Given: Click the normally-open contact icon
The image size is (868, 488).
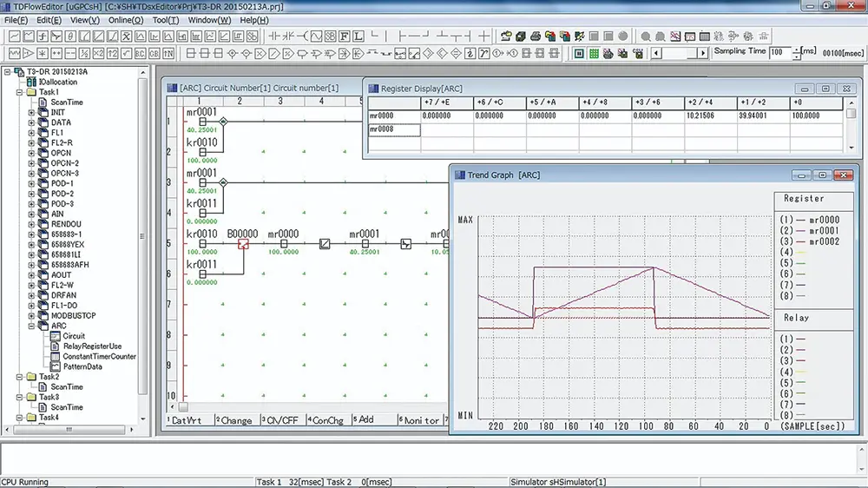Looking at the screenshot, I should pyautogui.click(x=275, y=36).
